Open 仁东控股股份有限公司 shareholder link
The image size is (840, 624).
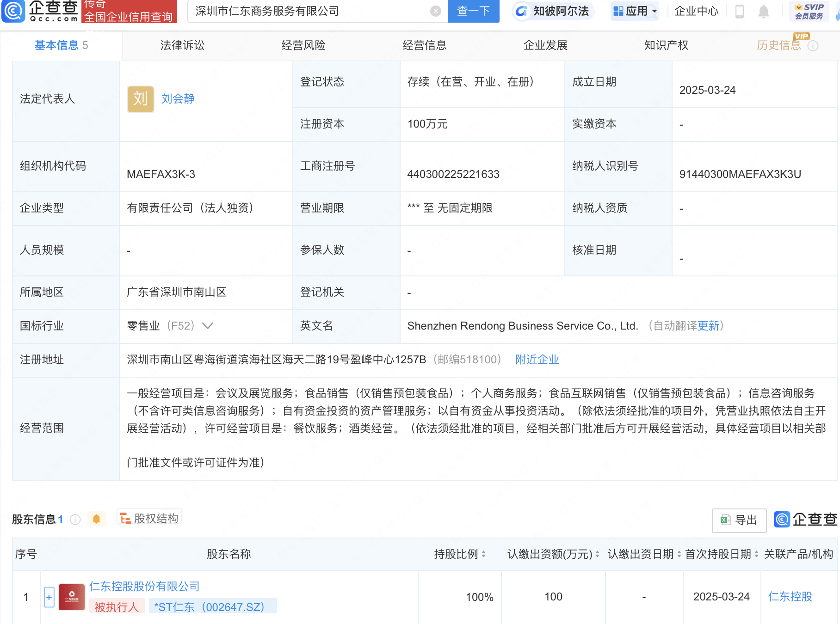144,587
